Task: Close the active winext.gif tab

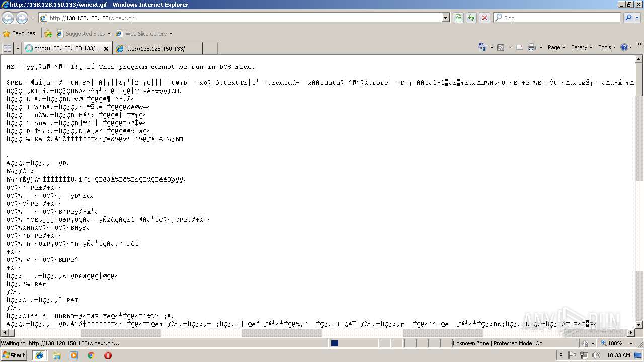Action: click(106, 49)
